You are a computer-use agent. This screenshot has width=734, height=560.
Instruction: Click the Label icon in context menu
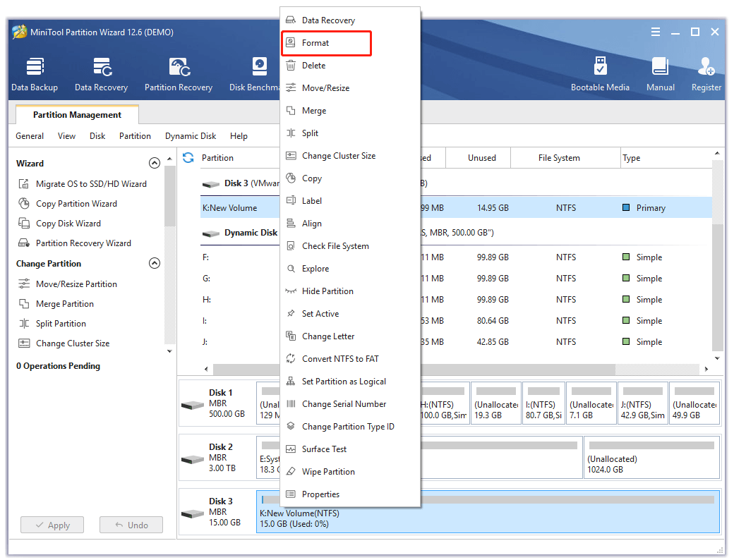click(291, 201)
